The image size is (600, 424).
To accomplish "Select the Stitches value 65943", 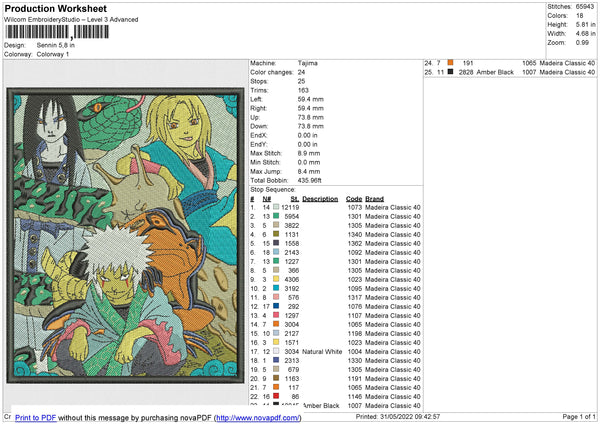I will tap(585, 7).
